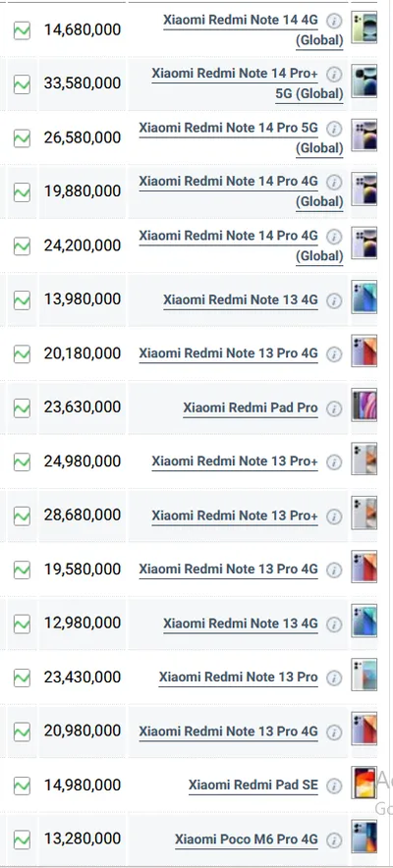Open the Xiaomi Redmi Pad SE thumbnail
Image resolution: width=393 pixels, height=868 pixels.
coord(365,783)
